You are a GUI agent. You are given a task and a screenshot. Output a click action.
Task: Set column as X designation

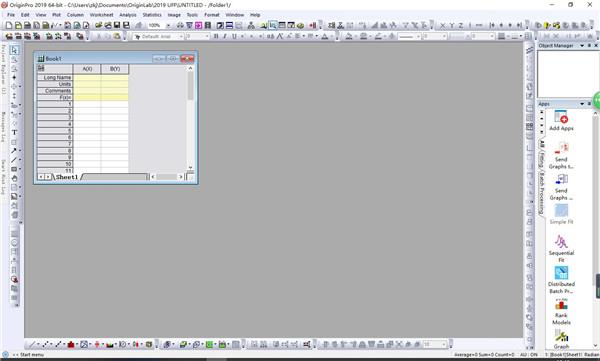point(443,25)
